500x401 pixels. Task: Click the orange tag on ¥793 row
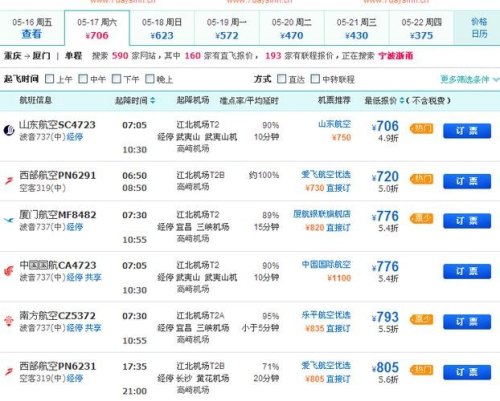click(x=422, y=320)
